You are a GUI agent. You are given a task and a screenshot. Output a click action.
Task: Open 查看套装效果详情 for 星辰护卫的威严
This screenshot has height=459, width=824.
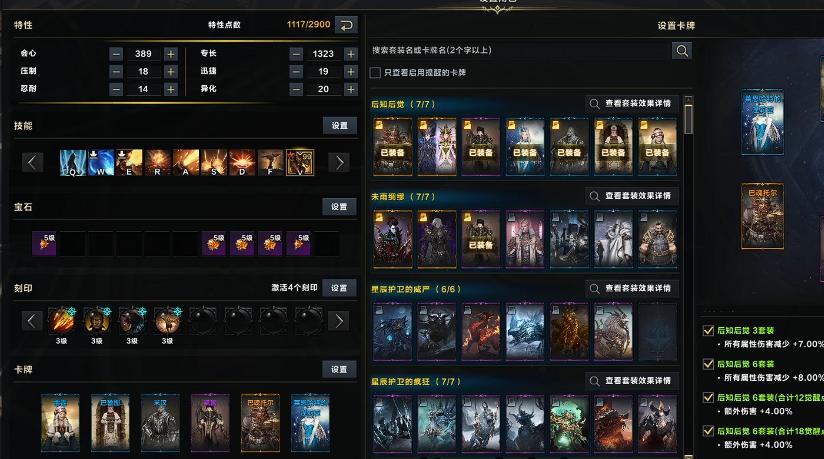pyautogui.click(x=631, y=288)
